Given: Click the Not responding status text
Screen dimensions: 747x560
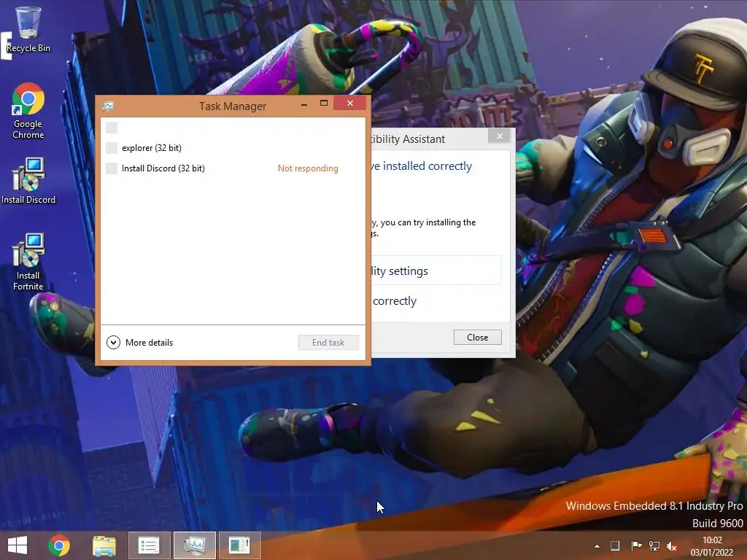Looking at the screenshot, I should pos(308,168).
